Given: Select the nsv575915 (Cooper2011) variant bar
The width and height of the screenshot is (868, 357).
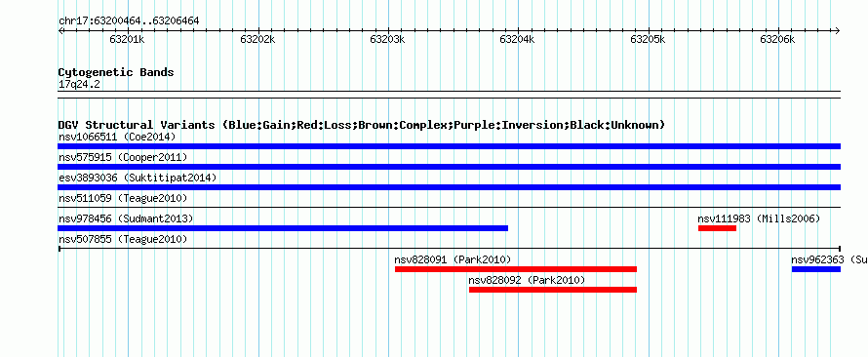Looking at the screenshot, I should [449, 167].
